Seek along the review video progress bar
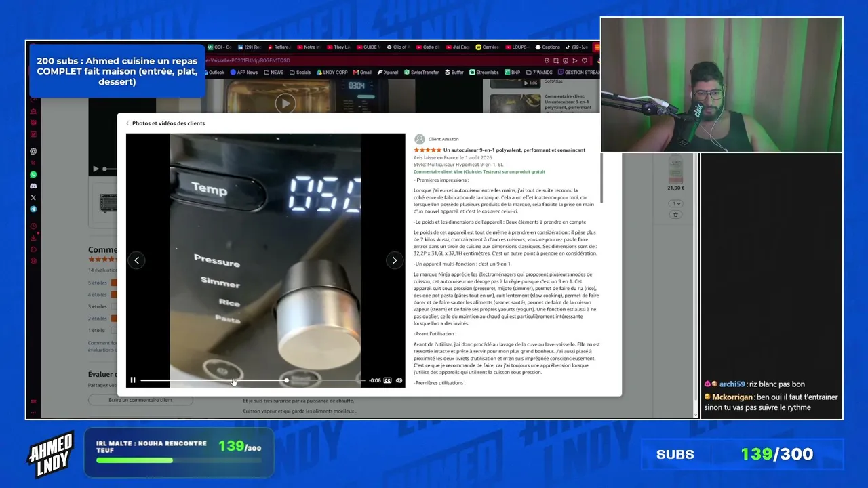This screenshot has width=868, height=488. pos(252,380)
